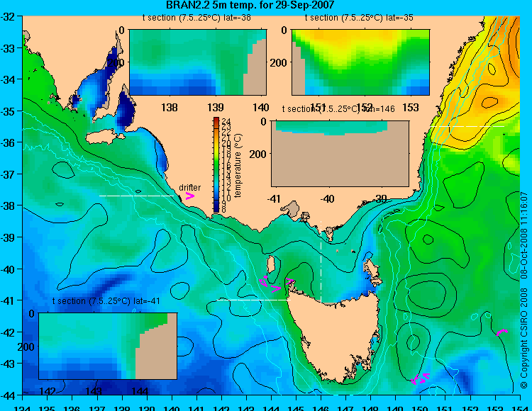
Task: Click the white section line at latitude -38
Action: pos(136,196)
